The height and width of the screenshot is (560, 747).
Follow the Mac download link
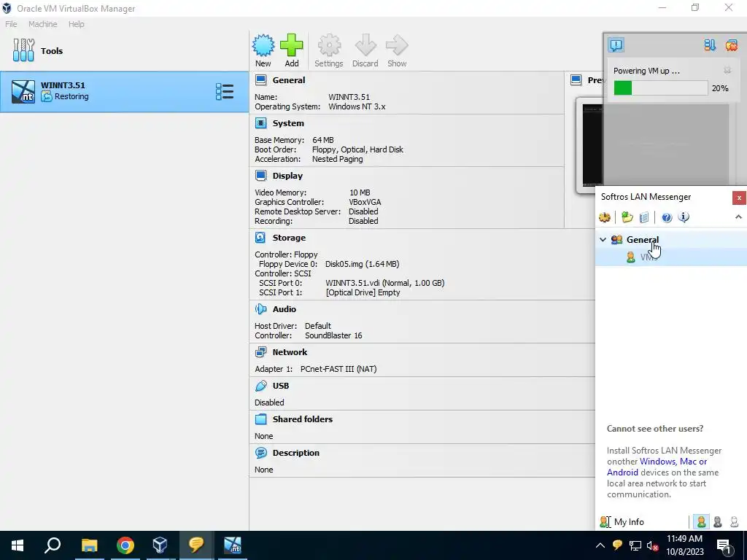[x=689, y=462]
